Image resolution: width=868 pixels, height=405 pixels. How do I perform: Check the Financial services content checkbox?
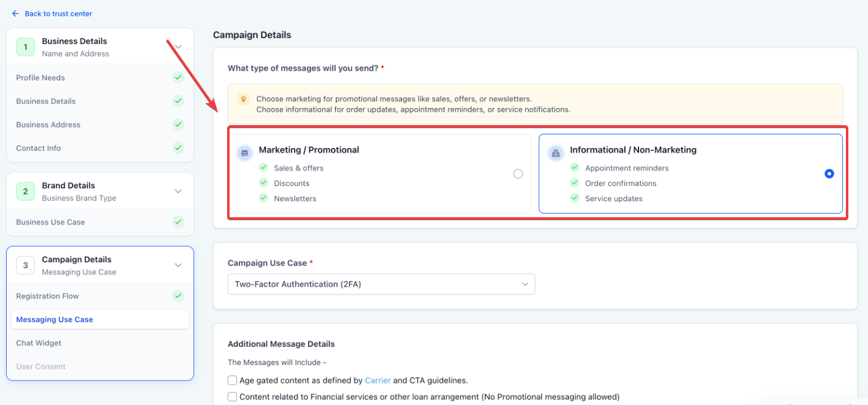tap(232, 397)
